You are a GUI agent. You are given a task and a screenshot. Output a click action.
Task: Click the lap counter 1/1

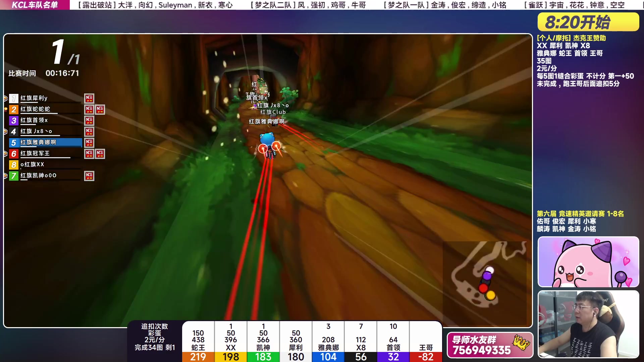pos(66,52)
